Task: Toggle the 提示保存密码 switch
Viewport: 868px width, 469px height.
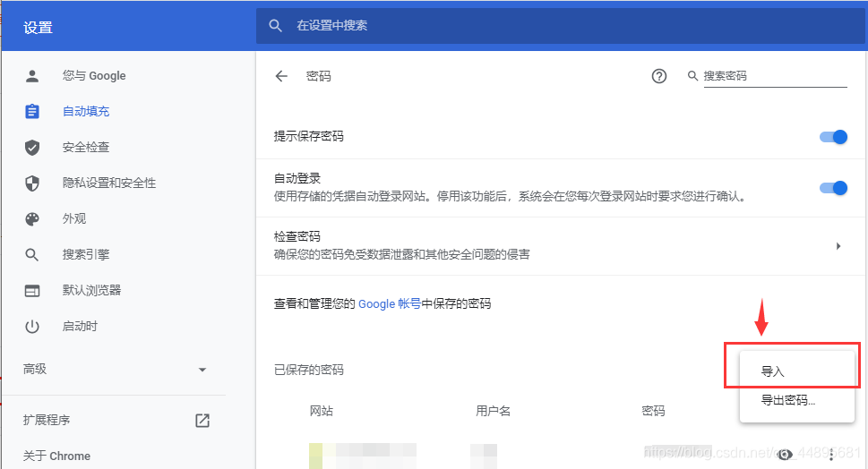Action: coord(833,137)
